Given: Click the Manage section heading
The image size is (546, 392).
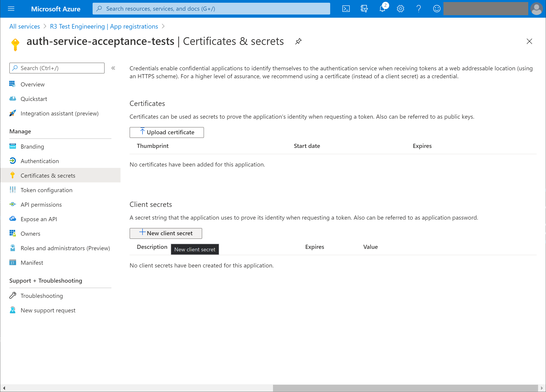Looking at the screenshot, I should point(20,131).
